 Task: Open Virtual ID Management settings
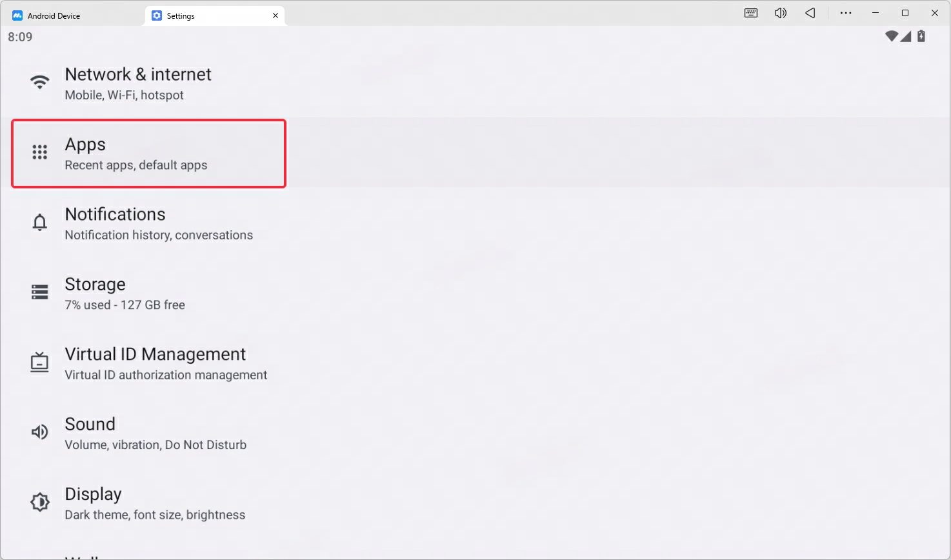[155, 363]
